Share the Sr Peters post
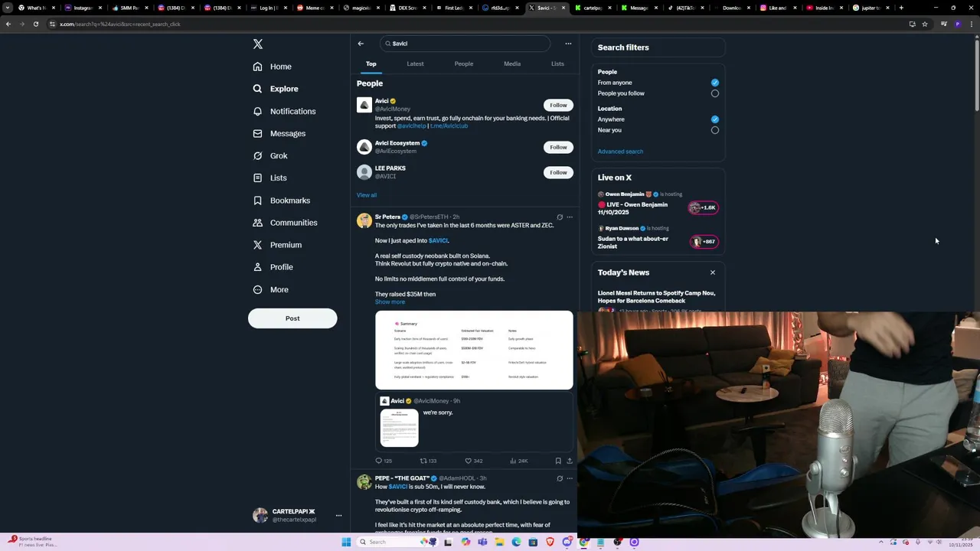Image resolution: width=980 pixels, height=551 pixels. [x=569, y=461]
